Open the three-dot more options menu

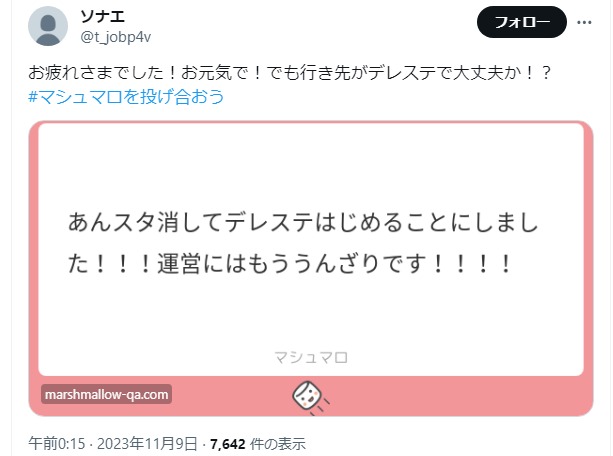[584, 22]
